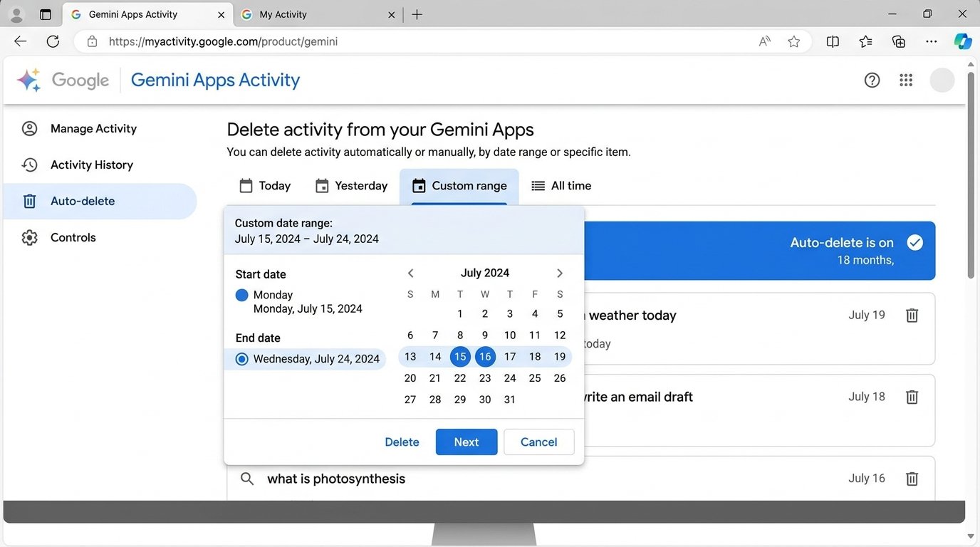This screenshot has height=547, width=980.
Task: Close the My Activity tab
Action: click(x=391, y=14)
